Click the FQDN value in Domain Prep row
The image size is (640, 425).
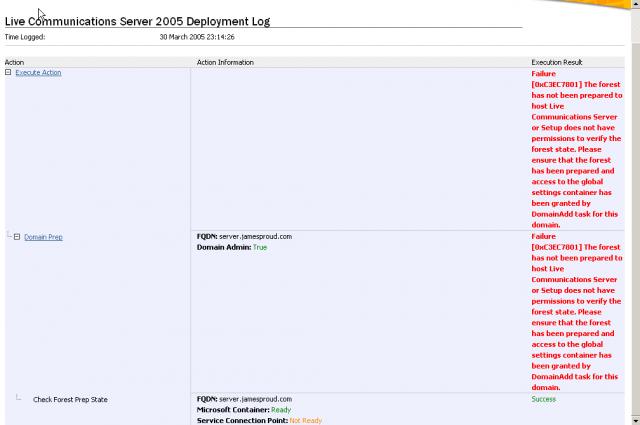coord(256,237)
